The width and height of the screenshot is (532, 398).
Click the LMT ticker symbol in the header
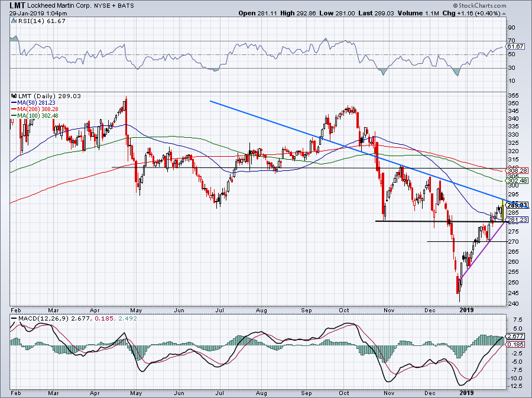[x=17, y=5]
